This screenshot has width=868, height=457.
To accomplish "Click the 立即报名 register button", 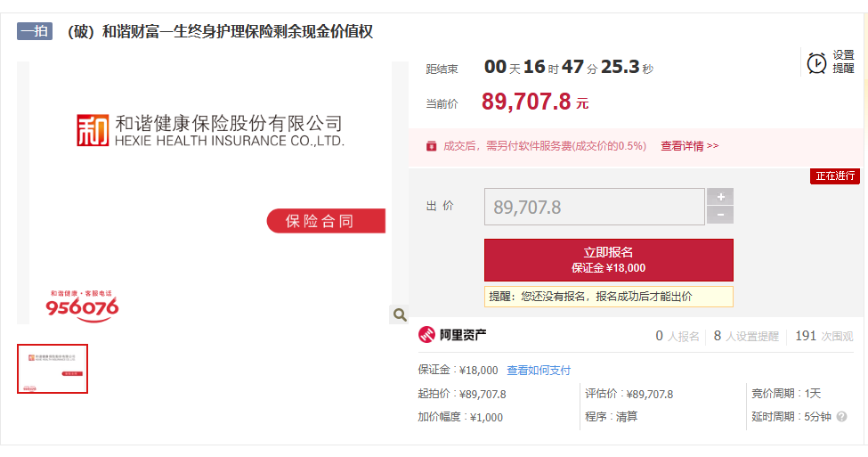I will [608, 260].
